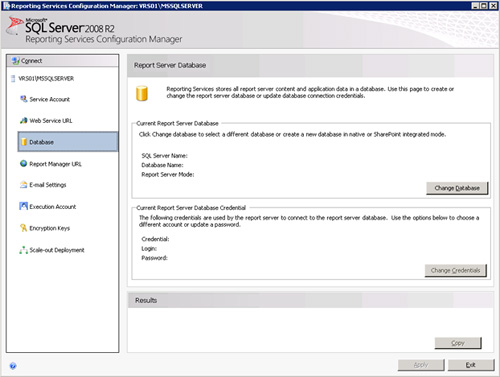
Task: Open Scale-out Deployment page
Action: coord(57,250)
